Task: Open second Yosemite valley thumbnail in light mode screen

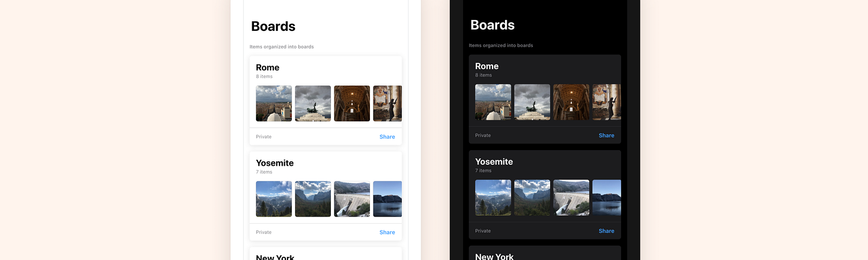Action: click(313, 199)
